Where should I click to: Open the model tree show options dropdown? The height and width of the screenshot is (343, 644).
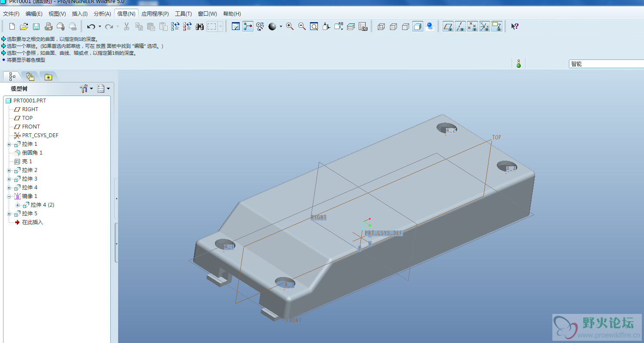(103, 89)
